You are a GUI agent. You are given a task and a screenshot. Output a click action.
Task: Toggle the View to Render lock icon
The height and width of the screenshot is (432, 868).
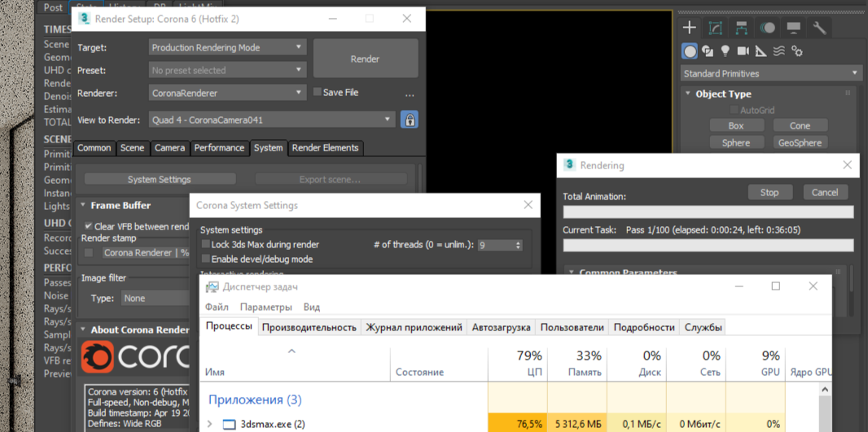(409, 120)
